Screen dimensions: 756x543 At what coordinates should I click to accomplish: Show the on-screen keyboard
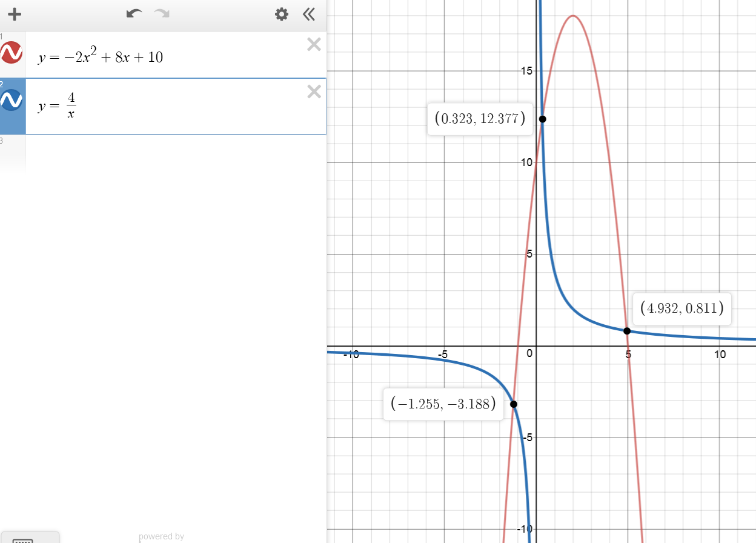pyautogui.click(x=22, y=539)
